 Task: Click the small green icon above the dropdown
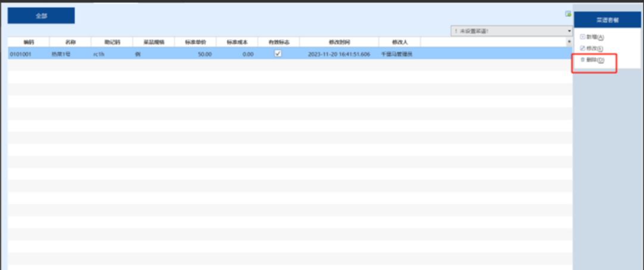tap(568, 14)
